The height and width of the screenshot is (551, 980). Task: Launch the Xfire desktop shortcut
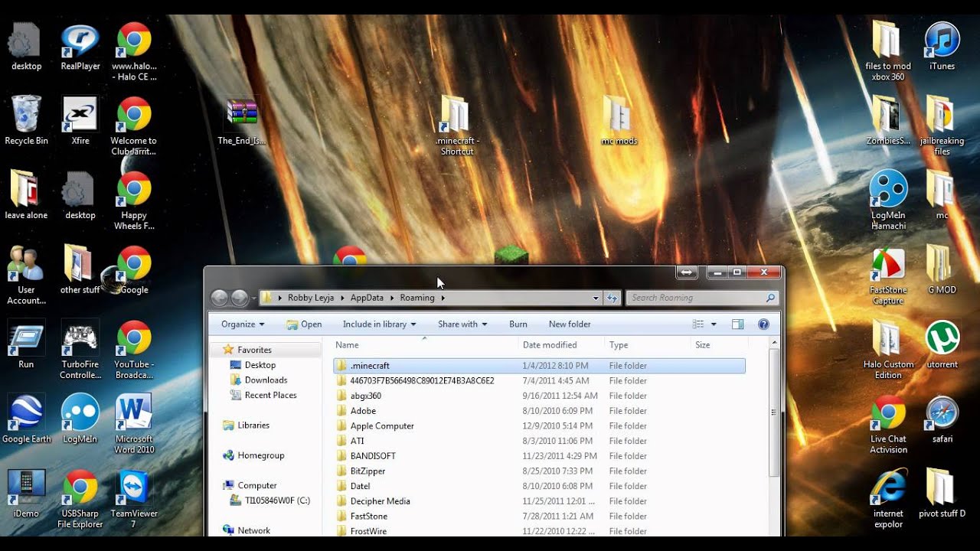pyautogui.click(x=80, y=120)
